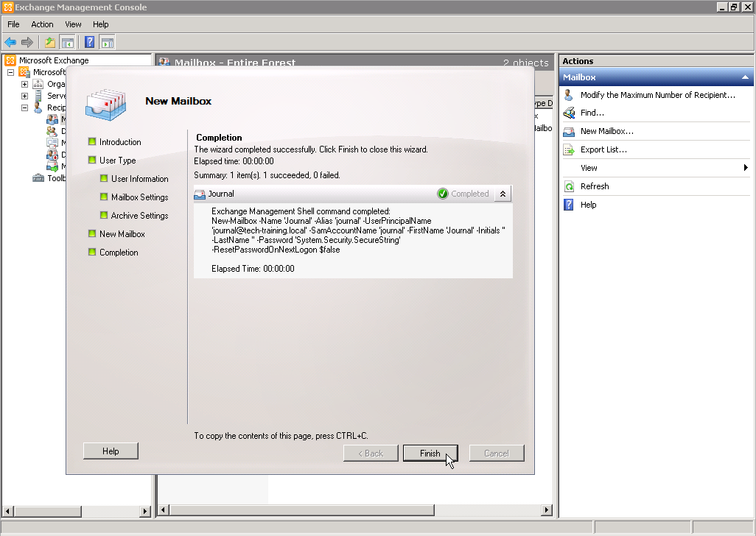756x536 pixels.
Task: Open the File menu
Action: pos(13,24)
